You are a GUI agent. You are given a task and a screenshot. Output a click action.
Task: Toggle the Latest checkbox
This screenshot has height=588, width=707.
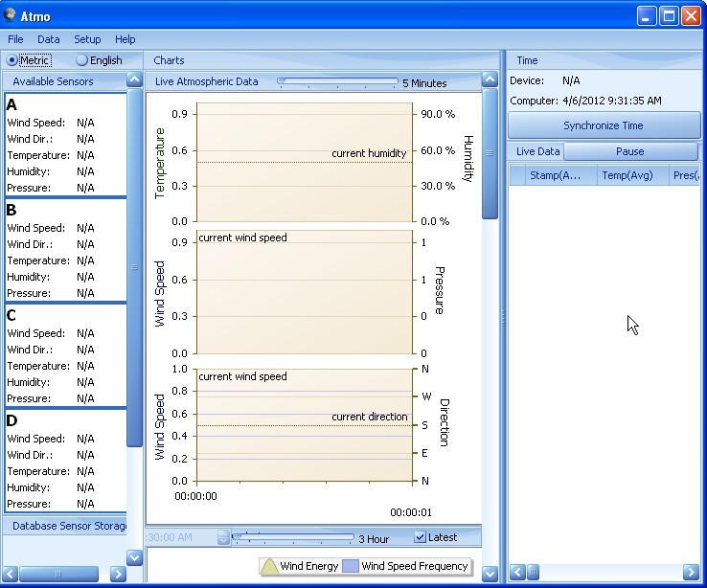click(x=420, y=537)
